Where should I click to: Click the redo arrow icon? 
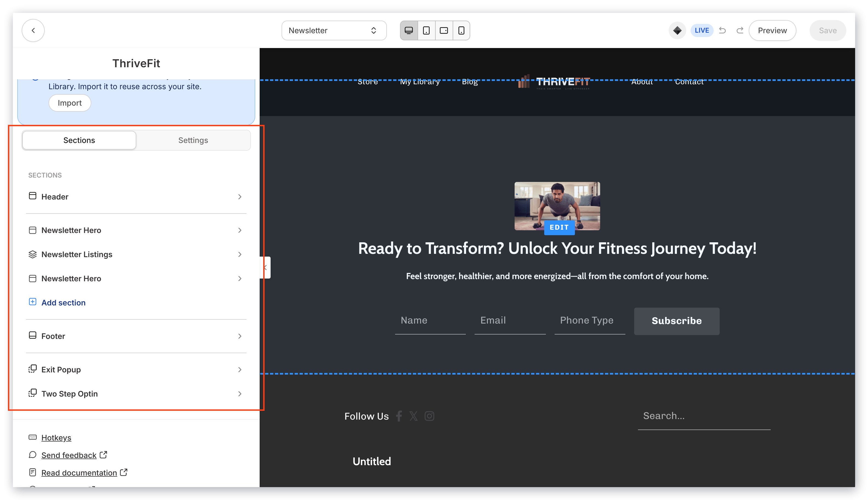coord(740,30)
